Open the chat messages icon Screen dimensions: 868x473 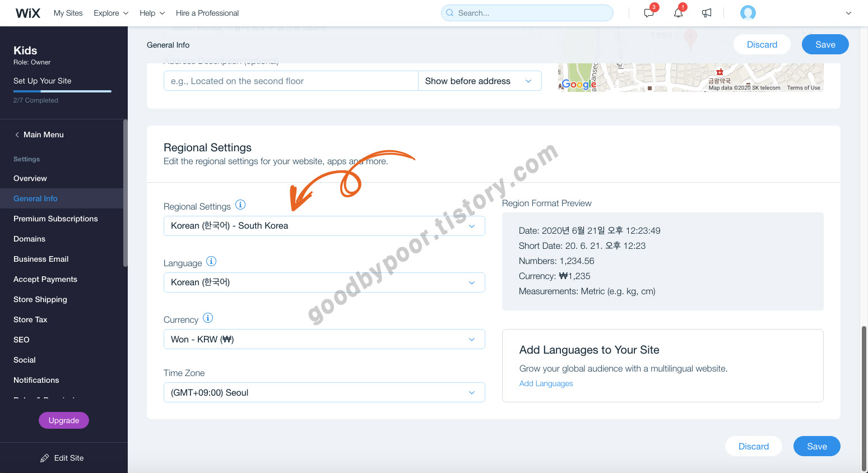coord(649,13)
